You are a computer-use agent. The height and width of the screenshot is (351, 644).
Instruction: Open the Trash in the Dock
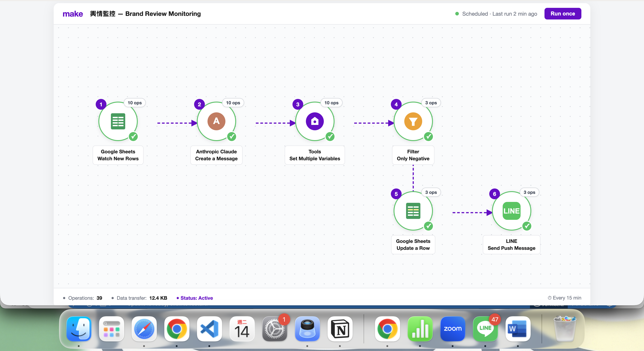click(x=565, y=329)
